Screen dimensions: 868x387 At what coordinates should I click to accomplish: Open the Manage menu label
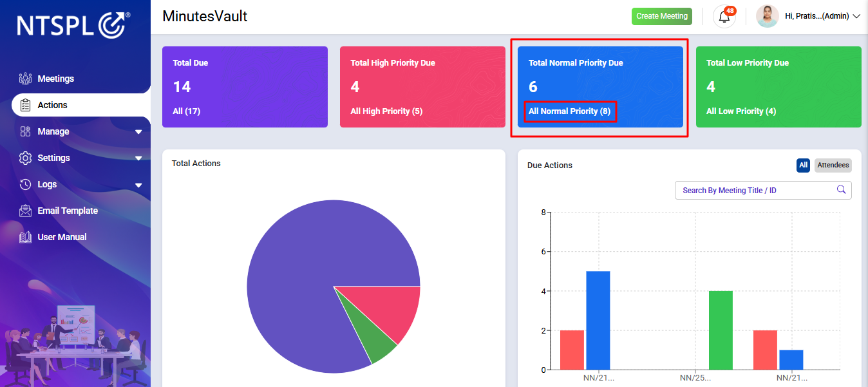click(53, 131)
